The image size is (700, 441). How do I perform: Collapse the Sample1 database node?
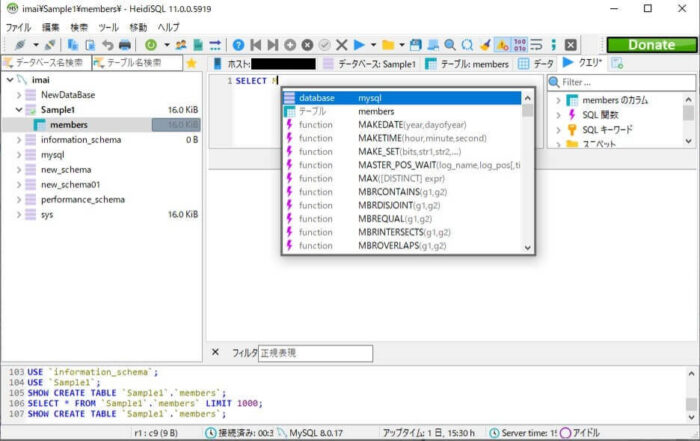(19, 110)
